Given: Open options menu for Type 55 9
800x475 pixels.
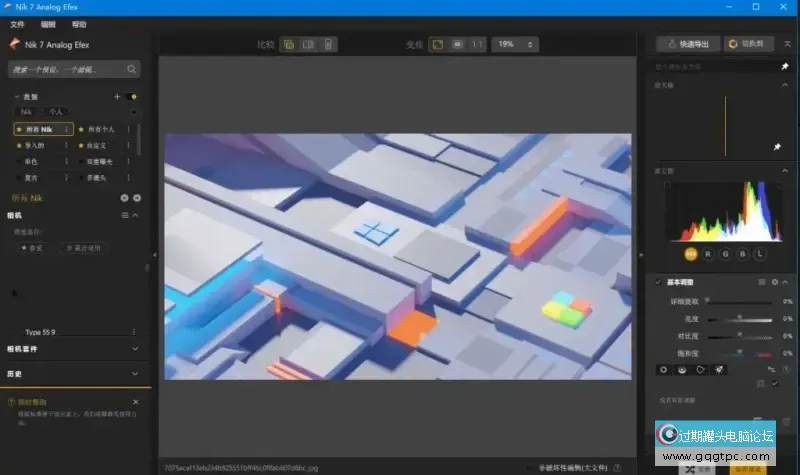Looking at the screenshot, I should click(x=134, y=332).
